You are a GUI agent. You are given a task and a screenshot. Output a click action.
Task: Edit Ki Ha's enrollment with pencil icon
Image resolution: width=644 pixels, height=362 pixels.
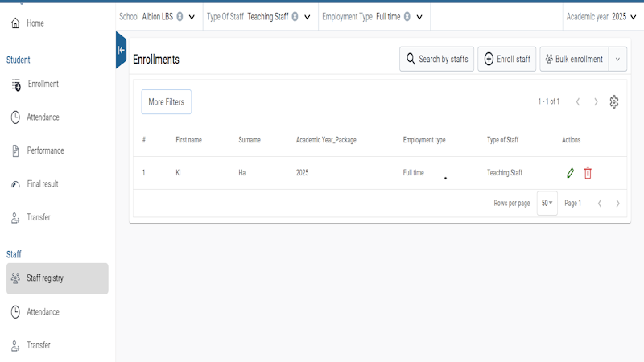click(x=570, y=173)
